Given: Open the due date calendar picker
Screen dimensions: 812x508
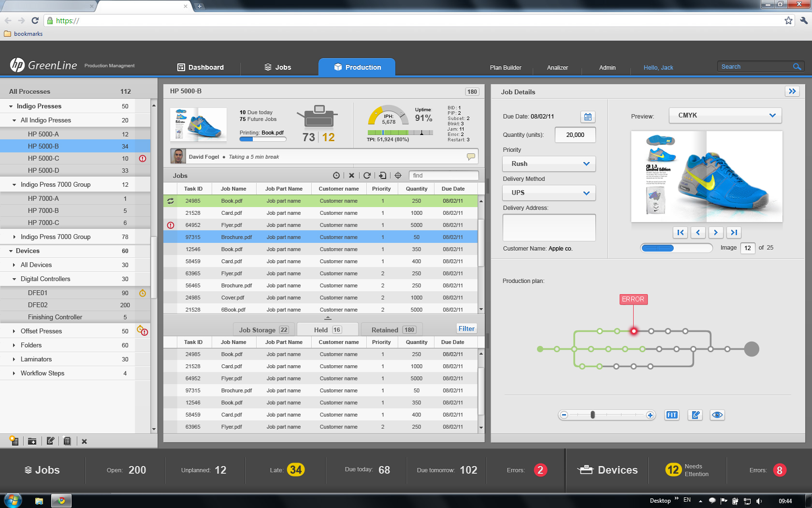Looking at the screenshot, I should (588, 117).
